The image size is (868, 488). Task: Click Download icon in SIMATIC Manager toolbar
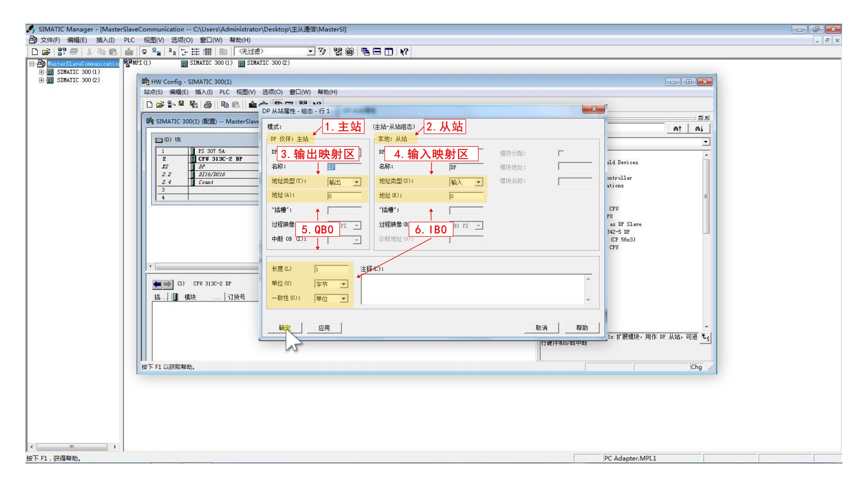tap(129, 52)
